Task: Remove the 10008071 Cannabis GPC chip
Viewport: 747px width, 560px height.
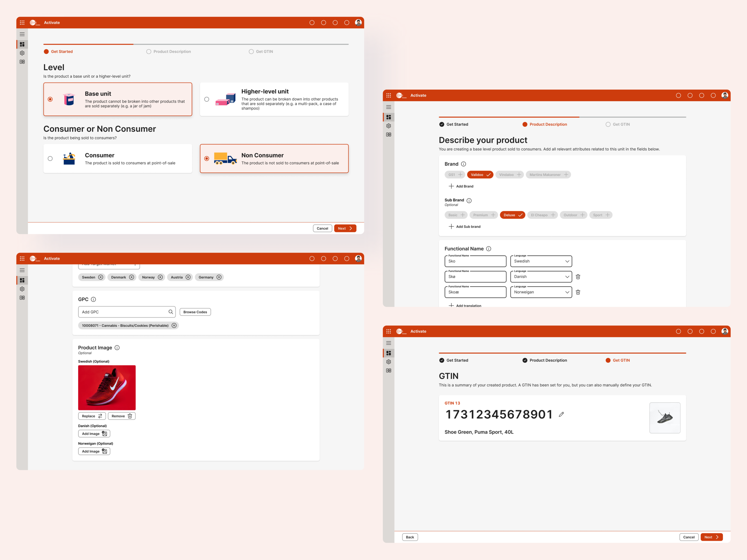Action: [174, 326]
